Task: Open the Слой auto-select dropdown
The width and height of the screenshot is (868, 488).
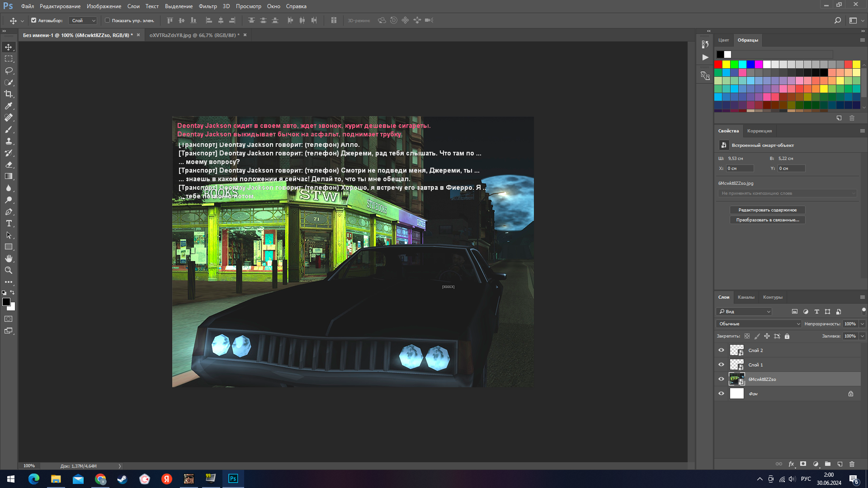Action: pos(84,20)
